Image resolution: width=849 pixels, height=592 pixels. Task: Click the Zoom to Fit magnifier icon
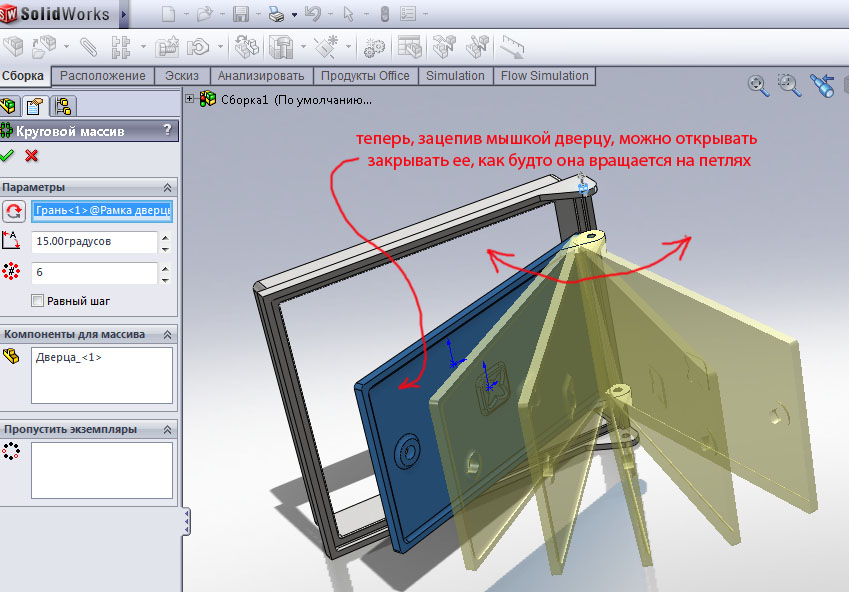[x=758, y=85]
